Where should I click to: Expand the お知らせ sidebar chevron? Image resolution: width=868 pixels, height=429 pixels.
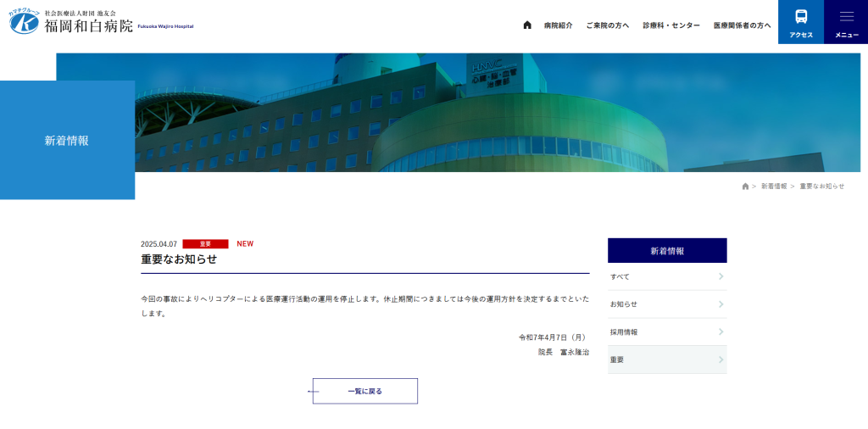721,304
